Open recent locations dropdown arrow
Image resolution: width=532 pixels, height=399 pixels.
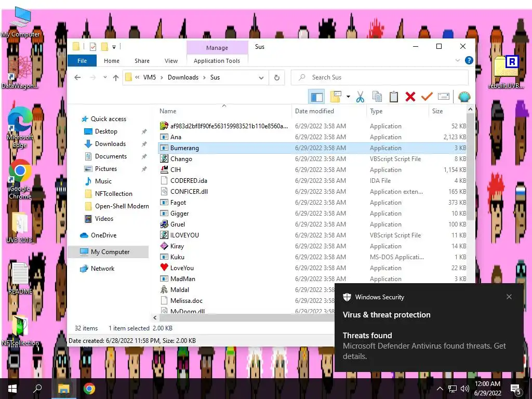105,78
